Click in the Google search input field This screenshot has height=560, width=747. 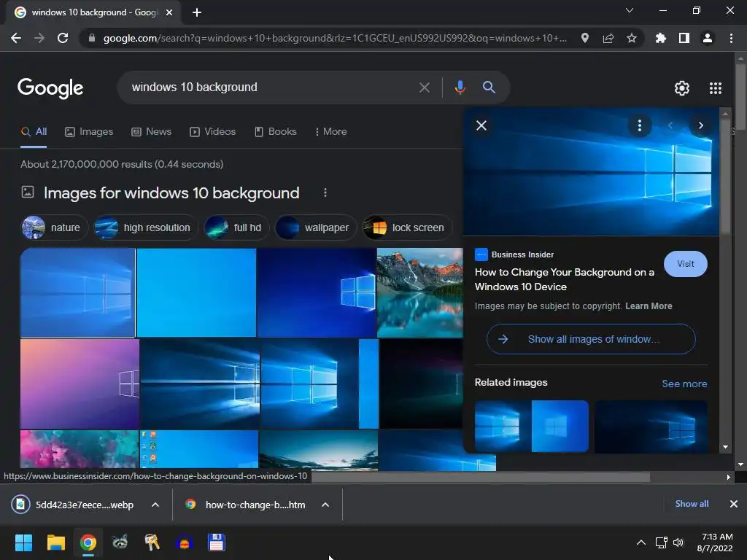271,87
